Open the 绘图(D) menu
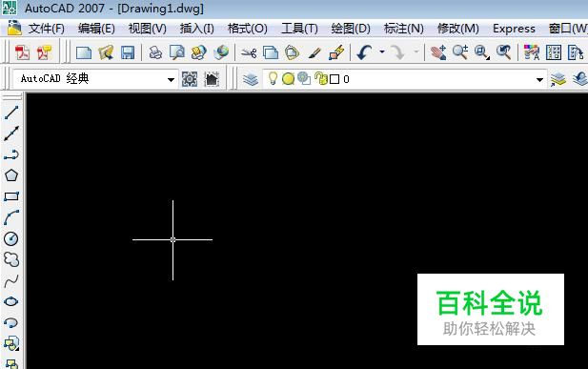Image resolution: width=588 pixels, height=369 pixels. click(351, 29)
